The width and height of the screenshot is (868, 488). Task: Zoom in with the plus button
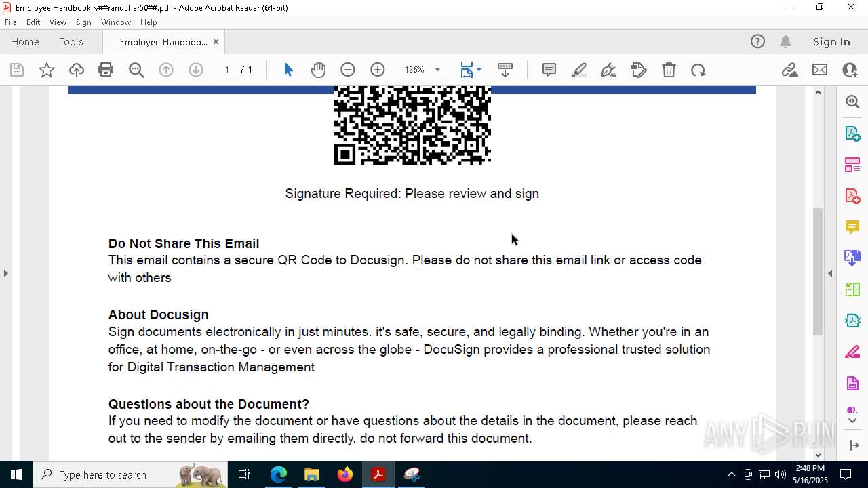[378, 70]
